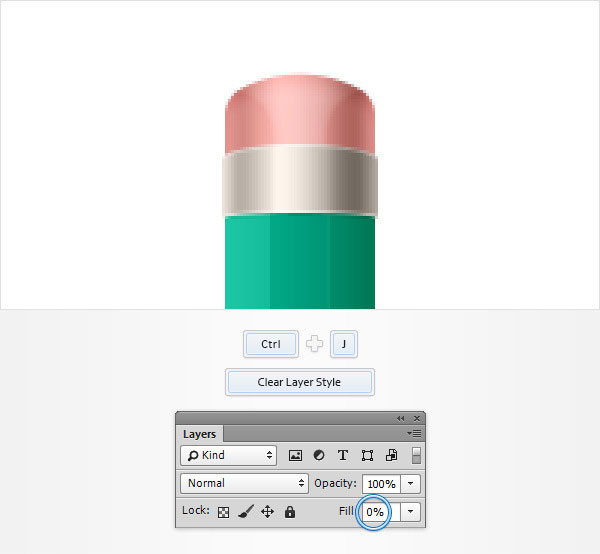
Task: Click the Ctrl key button
Action: 271,344
